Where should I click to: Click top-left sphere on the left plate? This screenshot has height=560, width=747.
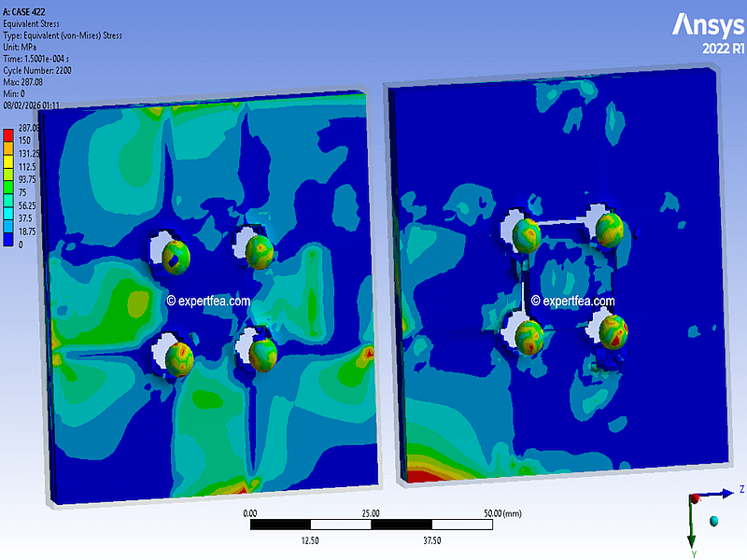click(x=175, y=255)
